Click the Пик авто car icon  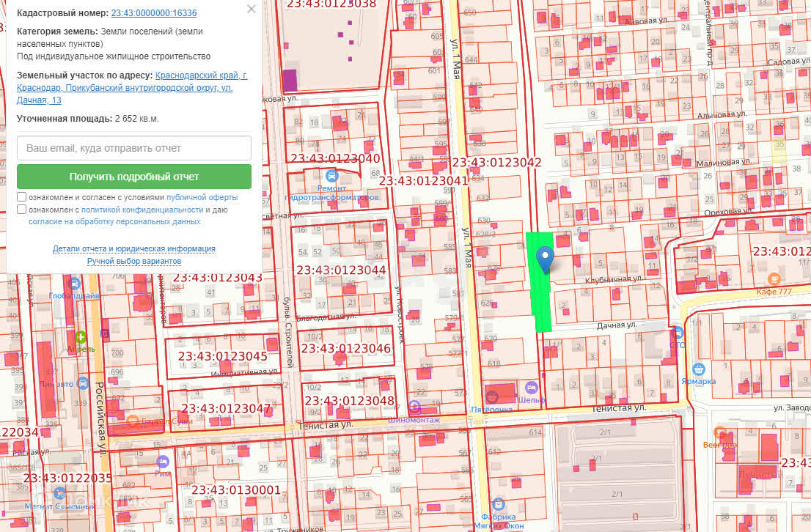(x=83, y=384)
